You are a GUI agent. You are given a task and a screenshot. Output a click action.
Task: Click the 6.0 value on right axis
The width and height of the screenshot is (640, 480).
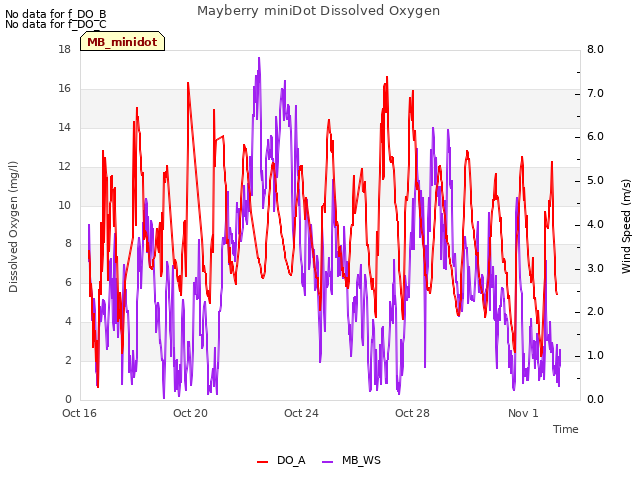[x=595, y=137]
